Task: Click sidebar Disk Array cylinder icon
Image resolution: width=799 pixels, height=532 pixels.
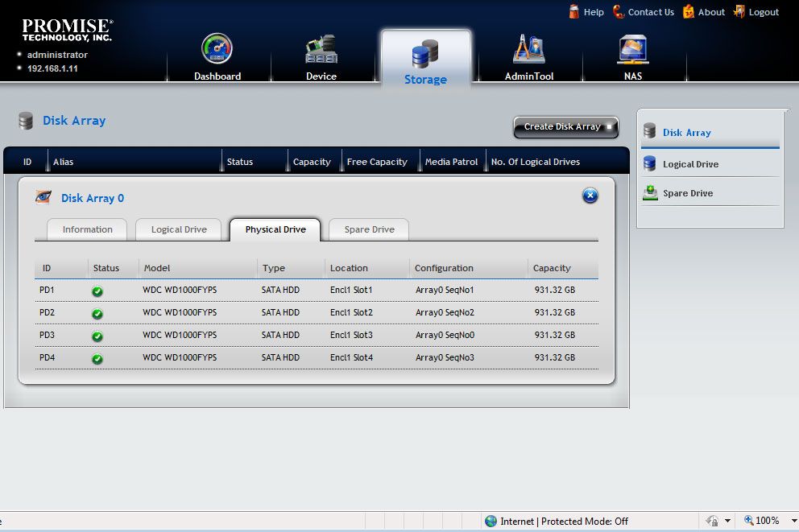Action: coord(649,131)
